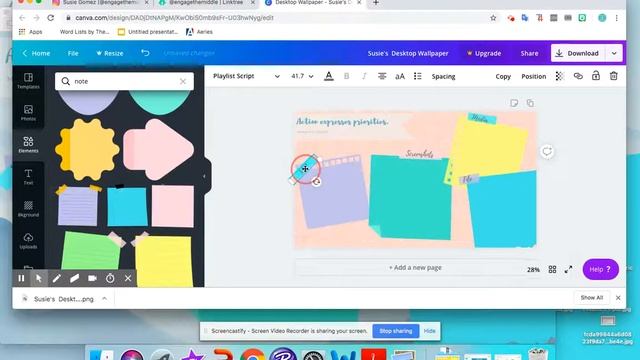The image size is (640, 360).
Task: Toggle bold formatting
Action: (x=347, y=76)
